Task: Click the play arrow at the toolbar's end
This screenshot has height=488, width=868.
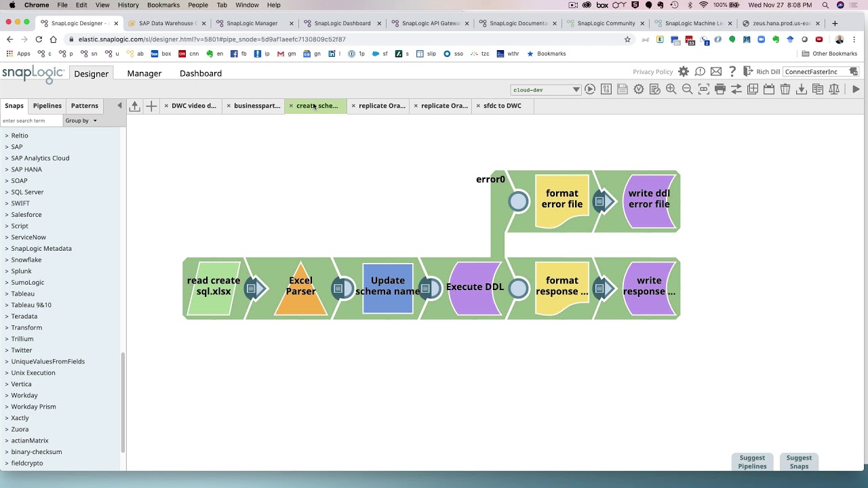Action: tap(856, 89)
